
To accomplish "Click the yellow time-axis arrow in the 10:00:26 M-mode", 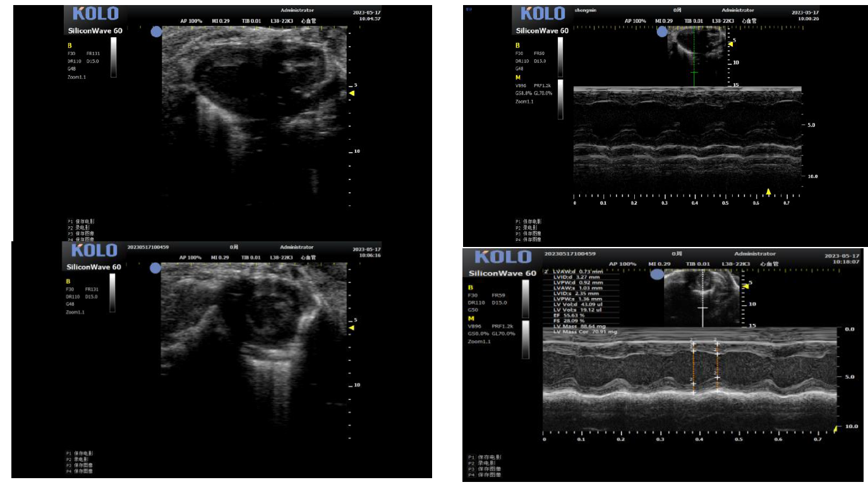I will point(768,191).
